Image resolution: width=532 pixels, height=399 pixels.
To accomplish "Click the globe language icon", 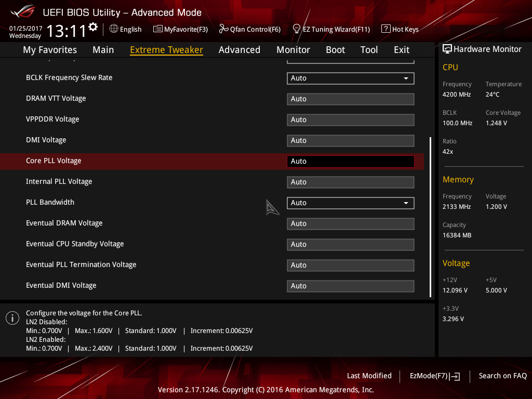I will pyautogui.click(x=114, y=29).
